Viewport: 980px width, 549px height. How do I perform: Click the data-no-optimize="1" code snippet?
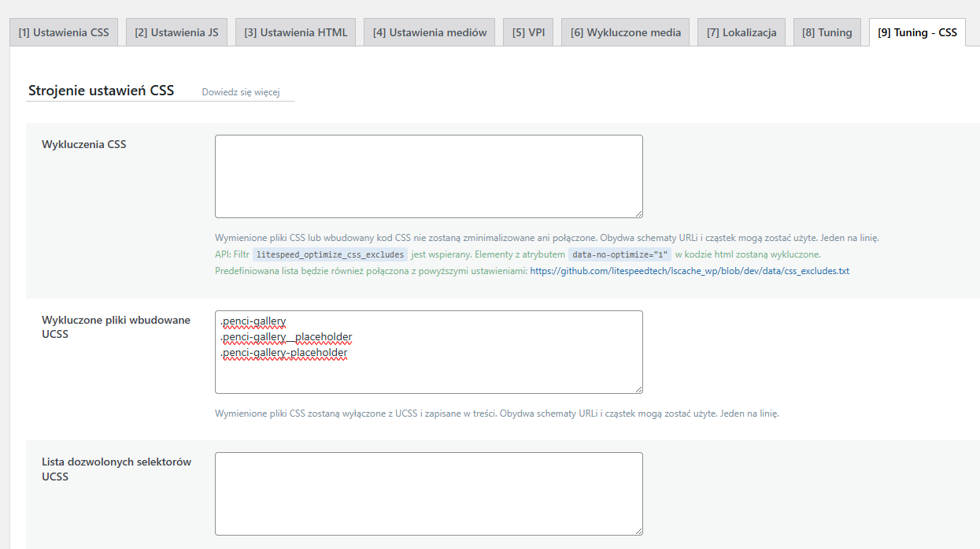[619, 254]
